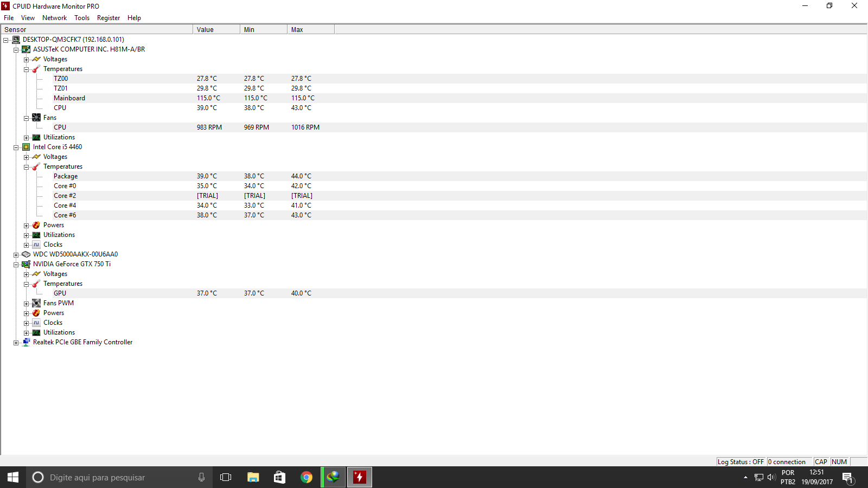Select the motherboard icon beside ASUSTeK COMPUTER
The width and height of the screenshot is (868, 488).
[x=26, y=49]
